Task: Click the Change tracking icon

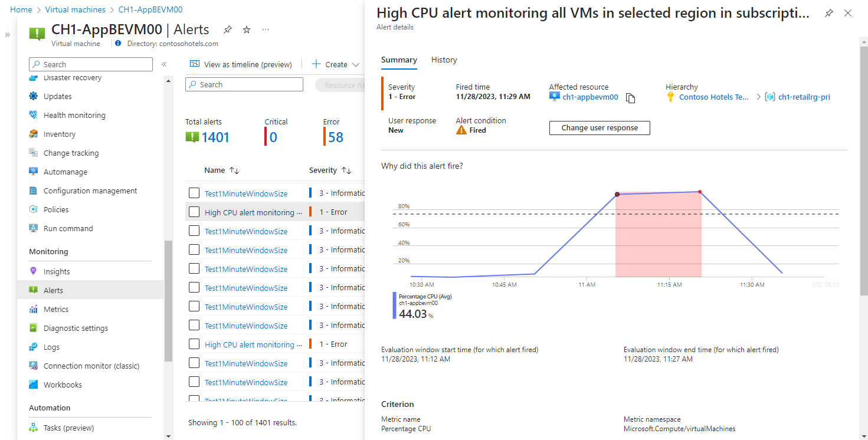Action: tap(34, 153)
